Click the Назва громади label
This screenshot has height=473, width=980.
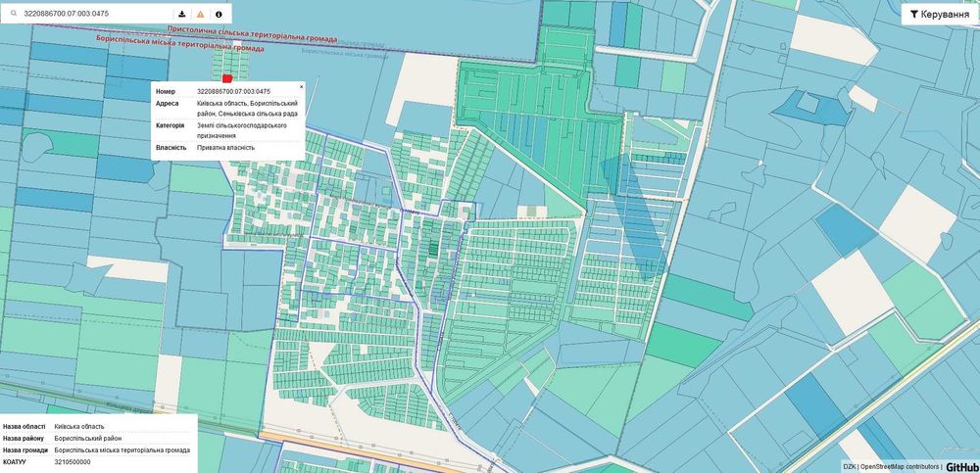(x=25, y=450)
